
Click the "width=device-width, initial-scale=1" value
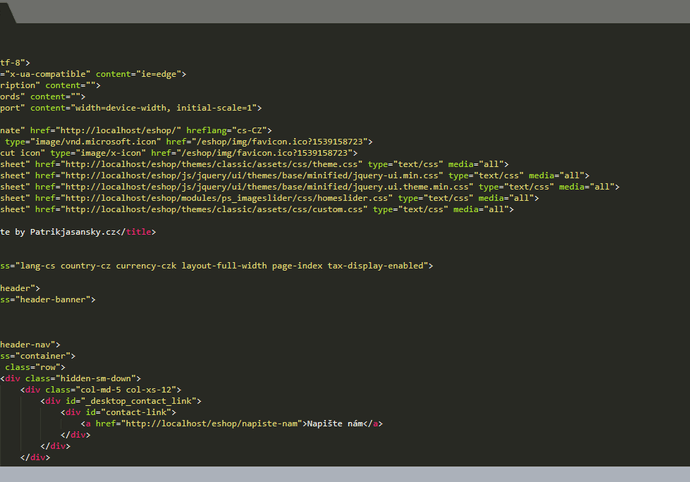163,108
